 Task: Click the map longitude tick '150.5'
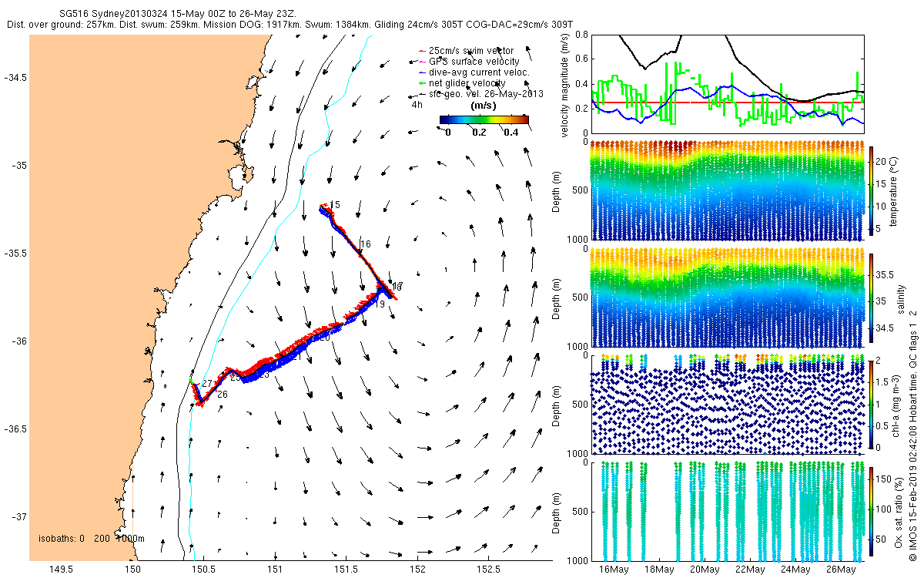203,570
